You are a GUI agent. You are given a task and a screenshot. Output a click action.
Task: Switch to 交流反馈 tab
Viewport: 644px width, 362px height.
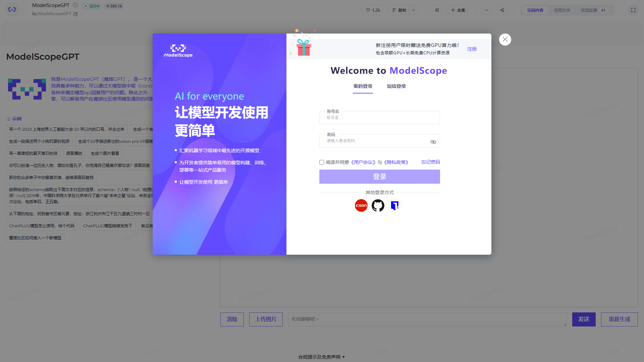coord(593,10)
